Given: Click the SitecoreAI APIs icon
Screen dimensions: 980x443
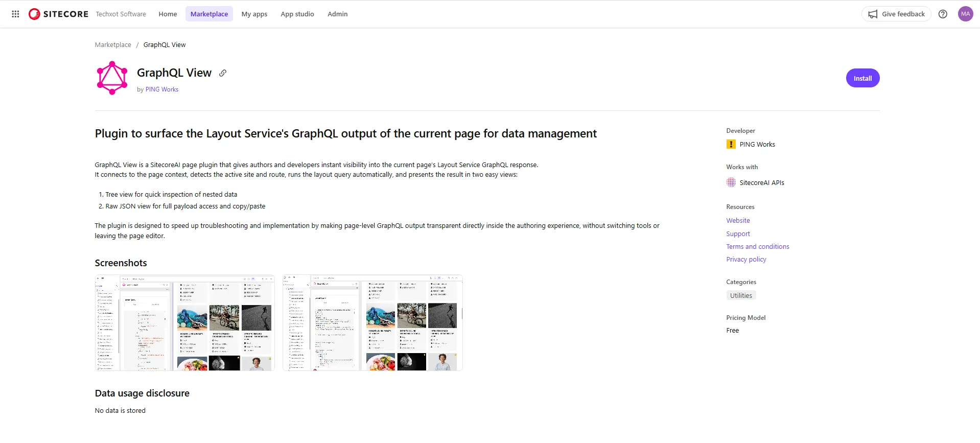Looking at the screenshot, I should coord(731,182).
